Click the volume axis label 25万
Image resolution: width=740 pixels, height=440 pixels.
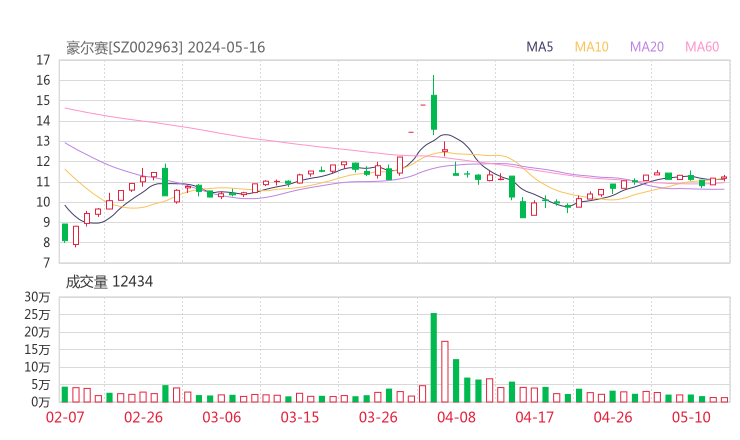point(37,314)
